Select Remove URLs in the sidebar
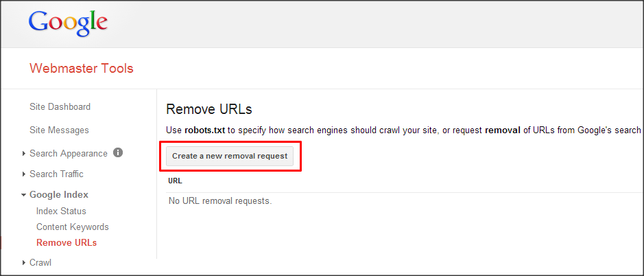 [67, 242]
